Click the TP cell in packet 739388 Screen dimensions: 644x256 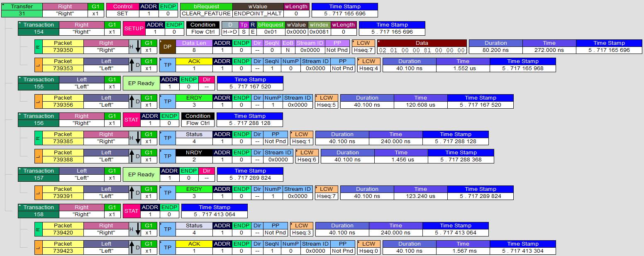click(167, 156)
